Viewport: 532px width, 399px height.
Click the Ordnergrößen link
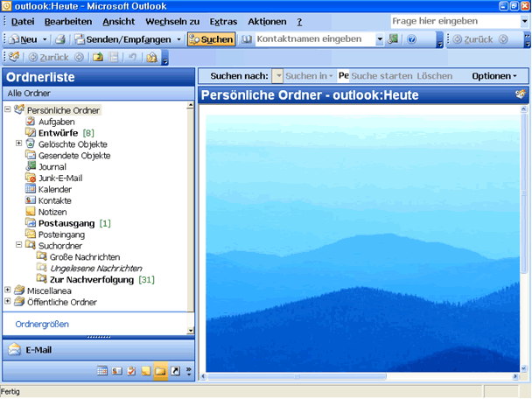click(x=42, y=325)
